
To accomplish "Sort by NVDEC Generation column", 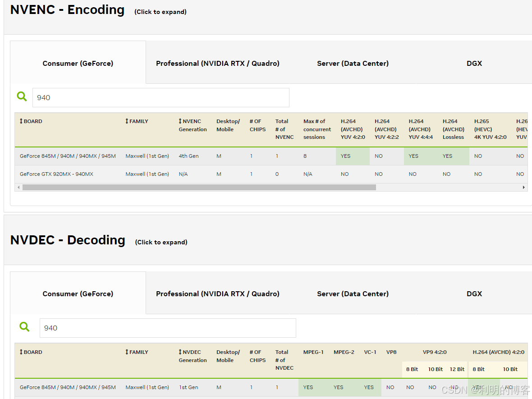I will [x=193, y=356].
